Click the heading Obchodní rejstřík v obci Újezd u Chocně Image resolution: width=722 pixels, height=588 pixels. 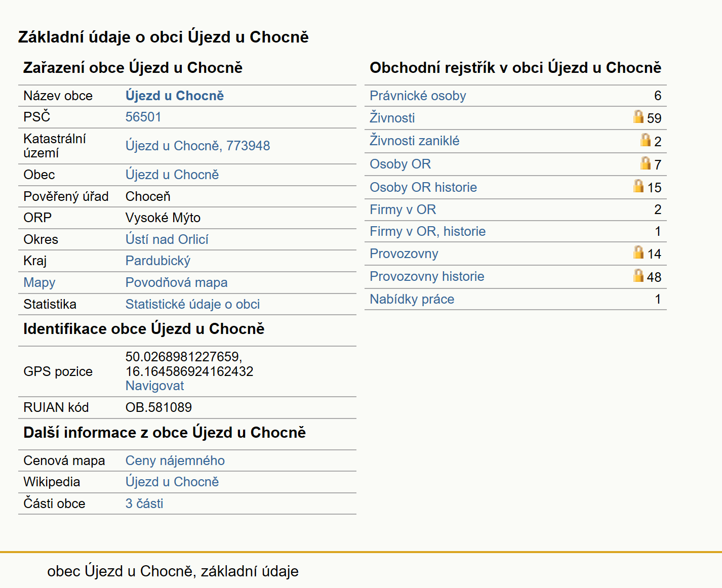(515, 68)
